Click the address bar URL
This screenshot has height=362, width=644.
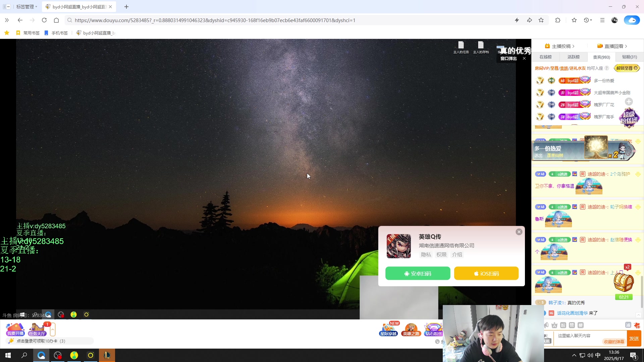[215, 20]
